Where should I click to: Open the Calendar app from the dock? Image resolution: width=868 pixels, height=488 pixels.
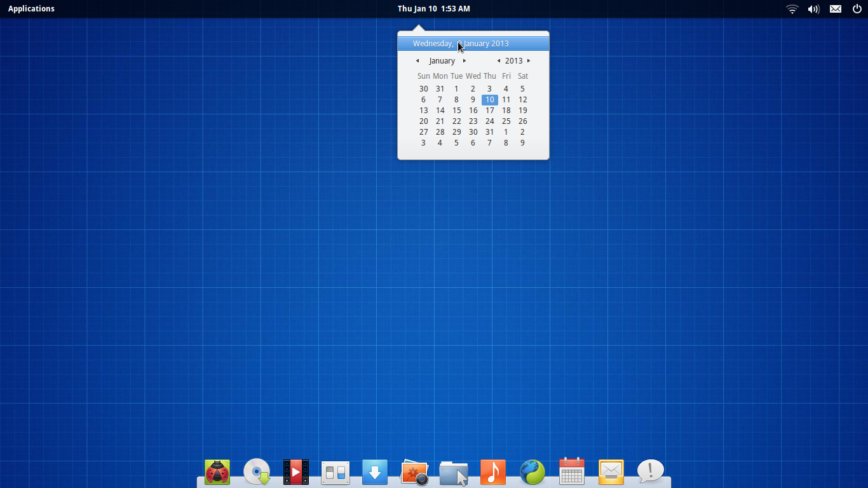571,470
